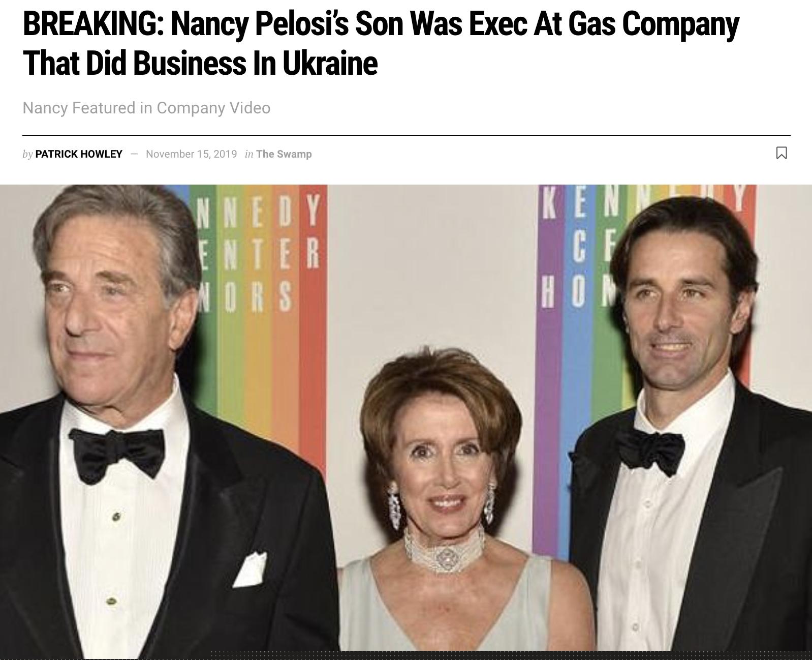The width and height of the screenshot is (812, 660).
Task: Click the BREAKING article headline
Action: (x=381, y=43)
